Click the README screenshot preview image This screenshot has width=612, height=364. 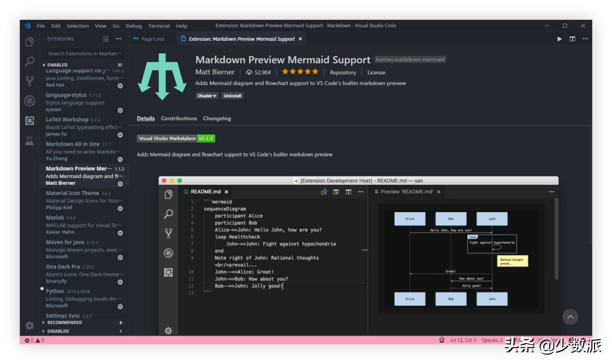pyautogui.click(x=358, y=256)
